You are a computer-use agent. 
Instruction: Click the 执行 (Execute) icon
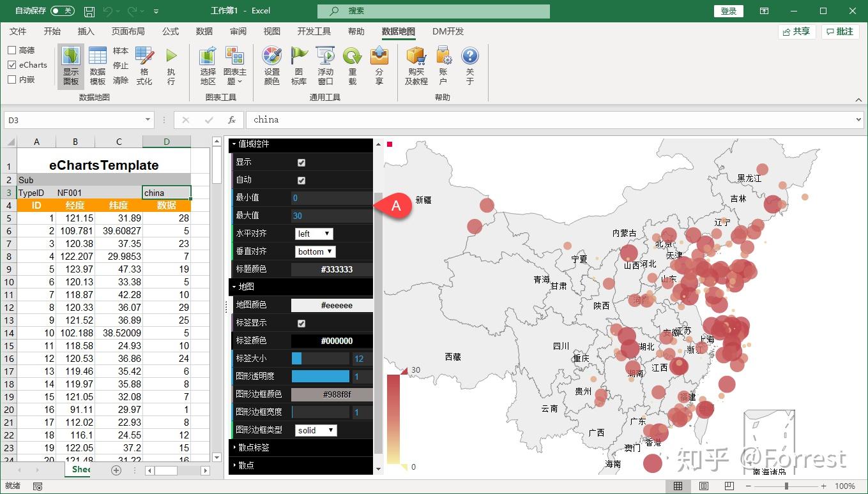pos(169,64)
